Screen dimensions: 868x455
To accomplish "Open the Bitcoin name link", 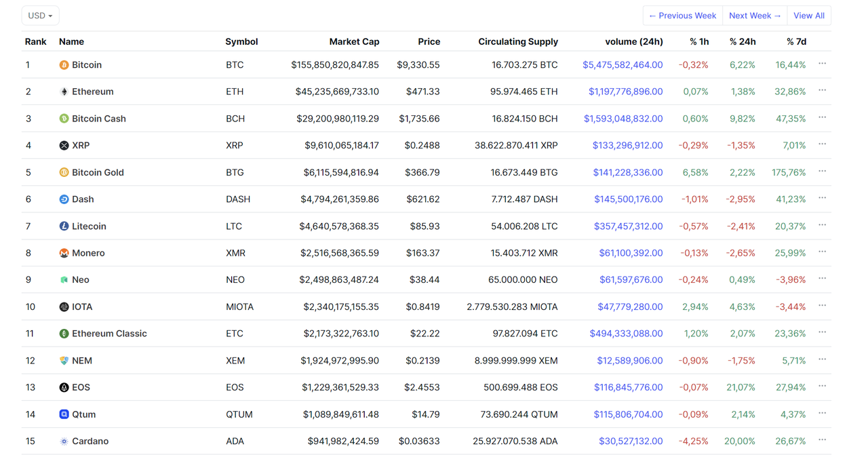I will tap(87, 65).
